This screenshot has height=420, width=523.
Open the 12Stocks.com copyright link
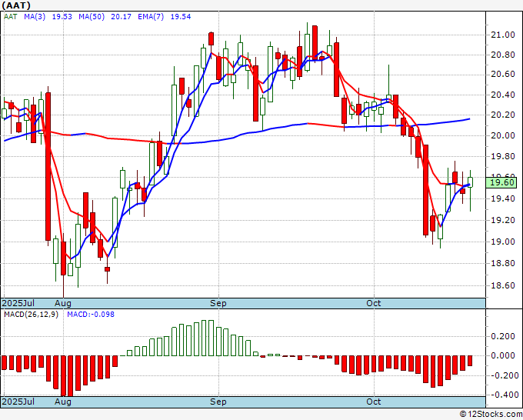(x=491, y=415)
